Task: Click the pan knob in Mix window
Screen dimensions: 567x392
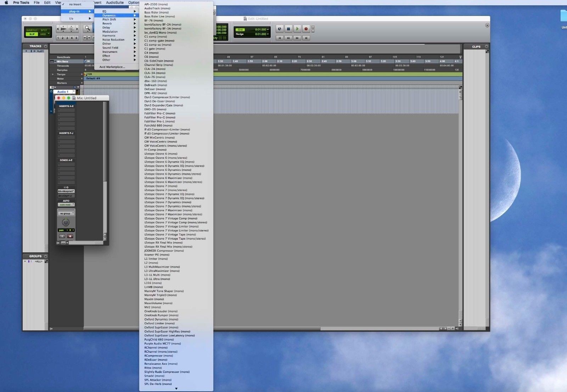Action: click(66, 222)
